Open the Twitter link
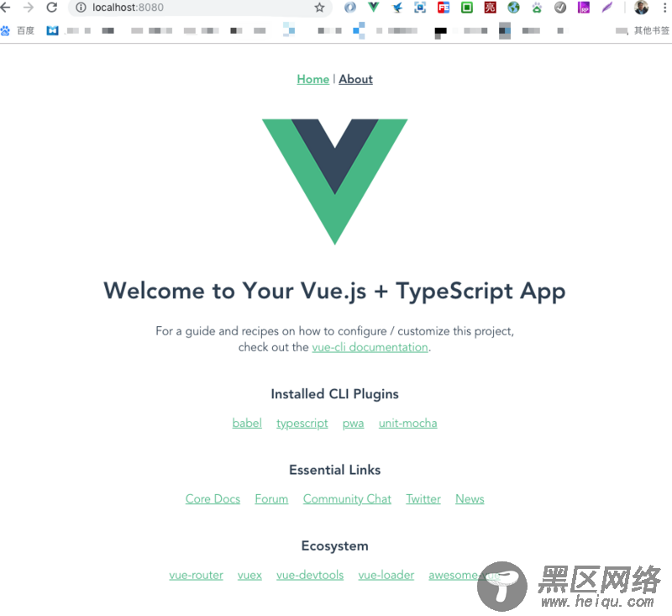The height and width of the screenshot is (616, 672). 423,499
